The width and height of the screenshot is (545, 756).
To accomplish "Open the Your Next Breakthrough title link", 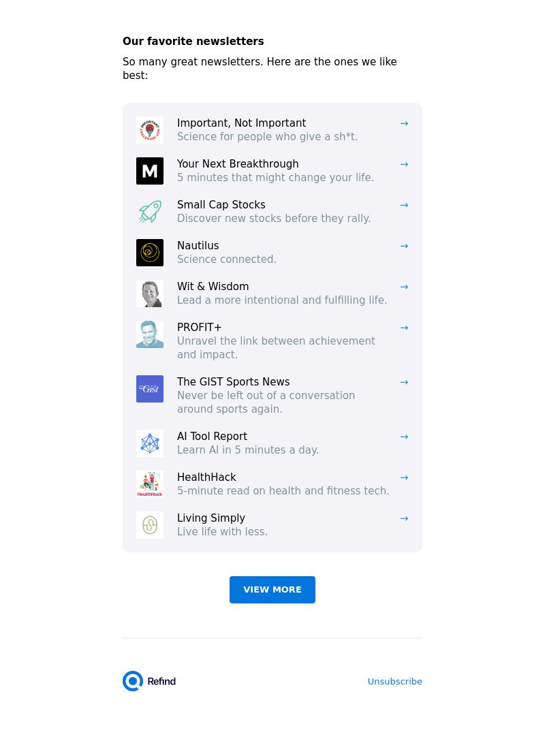I will click(x=238, y=164).
